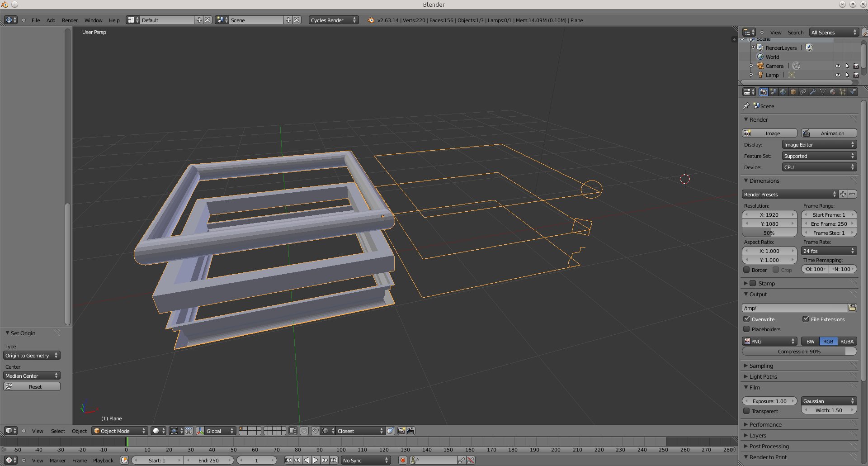The width and height of the screenshot is (868, 466).
Task: Open the Render menu
Action: click(x=70, y=20)
